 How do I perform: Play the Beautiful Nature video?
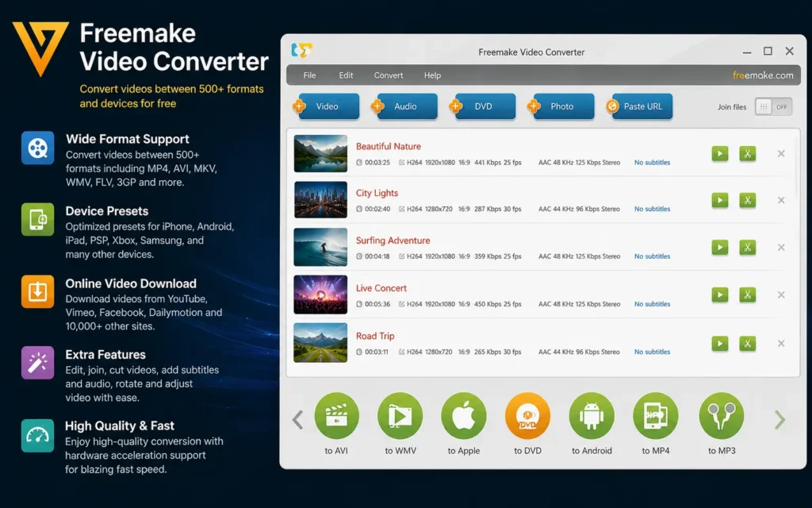(720, 153)
